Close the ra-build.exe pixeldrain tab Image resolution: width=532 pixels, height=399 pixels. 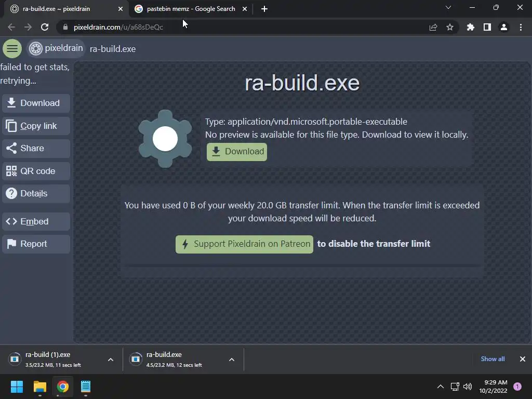121,9
